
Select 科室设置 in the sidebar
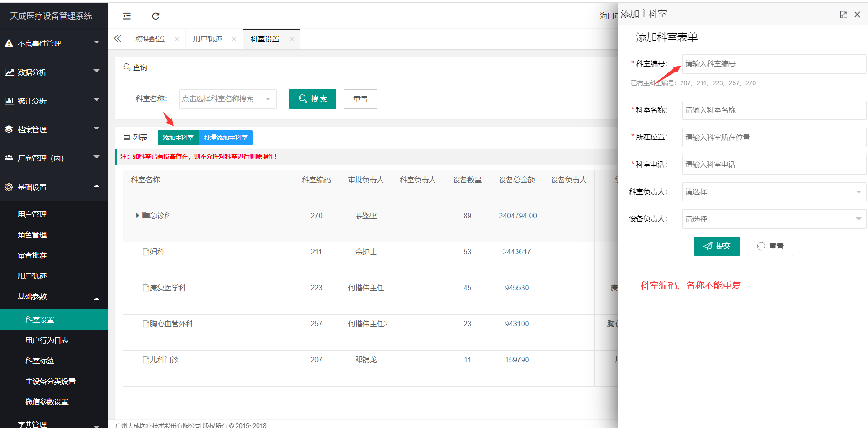(x=54, y=320)
